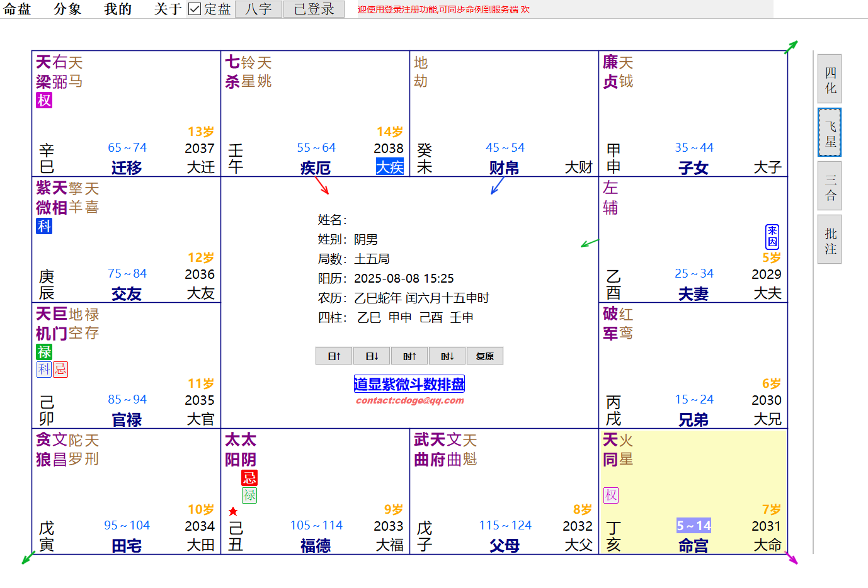The width and height of the screenshot is (868, 588).
Task: Select the highlighted 5~14 age range
Action: click(x=694, y=526)
